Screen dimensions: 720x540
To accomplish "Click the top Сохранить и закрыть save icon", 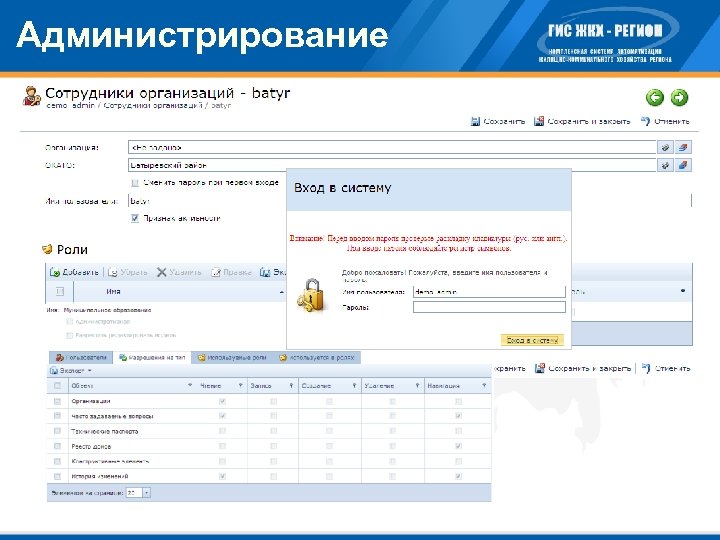I will coord(539,121).
